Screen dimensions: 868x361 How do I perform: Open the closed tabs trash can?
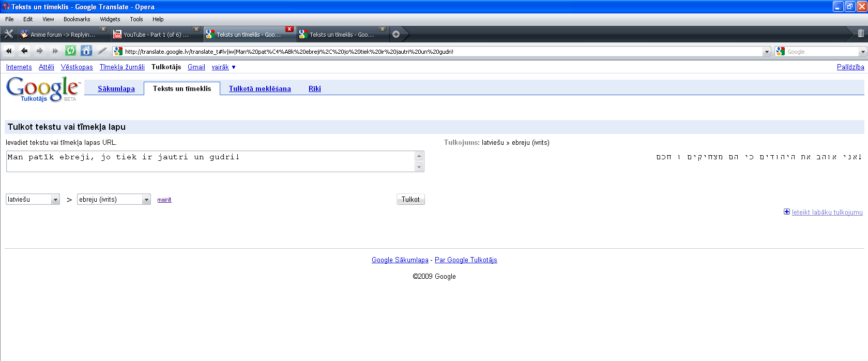click(861, 34)
